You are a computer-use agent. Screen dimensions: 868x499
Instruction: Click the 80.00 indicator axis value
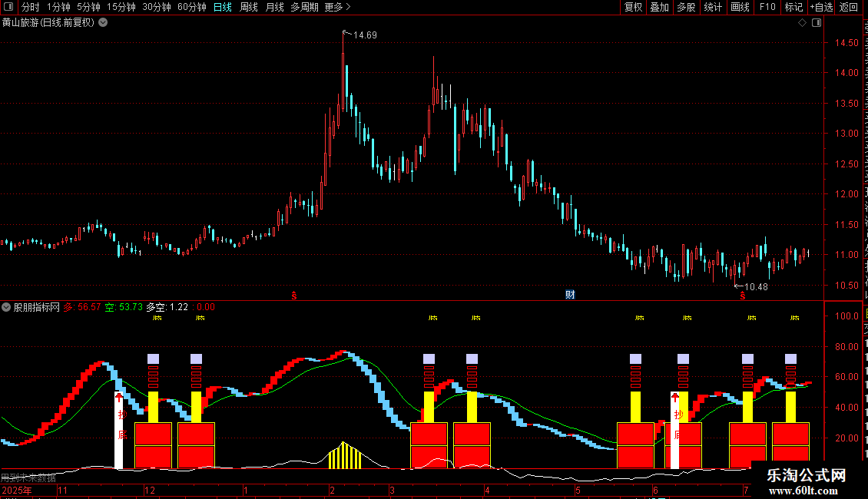pos(846,347)
